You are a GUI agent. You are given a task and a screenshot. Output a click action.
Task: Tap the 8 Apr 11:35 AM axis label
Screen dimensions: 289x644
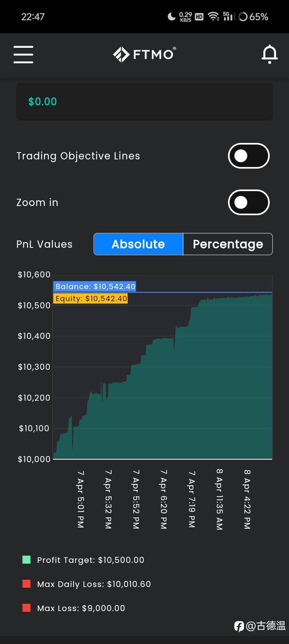click(x=219, y=499)
